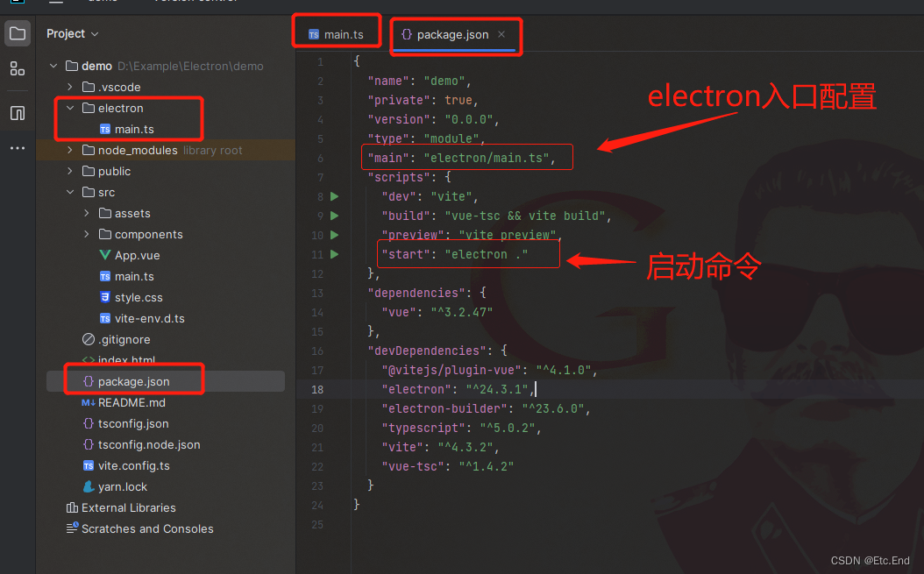The height and width of the screenshot is (574, 924).
Task: Expand the node_modules folder
Action: [70, 150]
